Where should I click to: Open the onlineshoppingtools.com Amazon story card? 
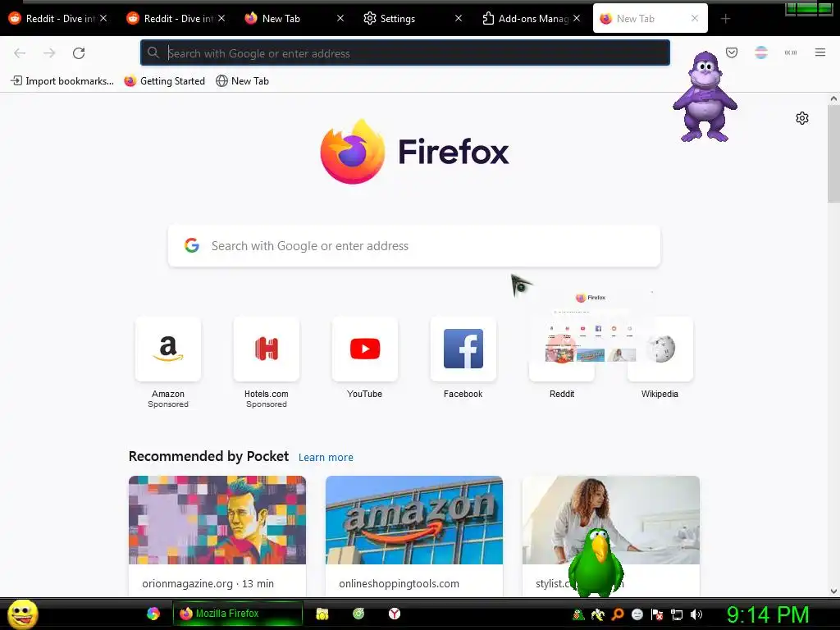tap(414, 536)
